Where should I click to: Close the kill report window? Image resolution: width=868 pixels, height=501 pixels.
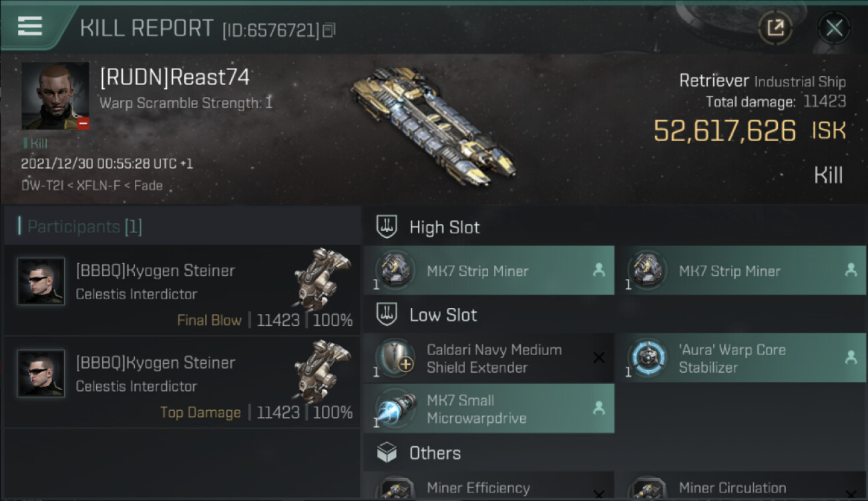834,28
